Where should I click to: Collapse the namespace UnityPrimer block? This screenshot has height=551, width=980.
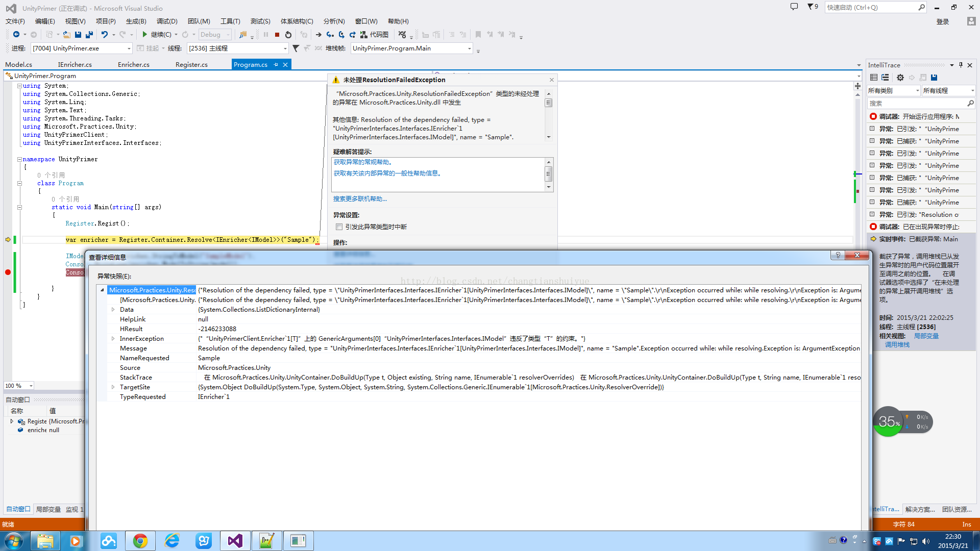pos(19,159)
